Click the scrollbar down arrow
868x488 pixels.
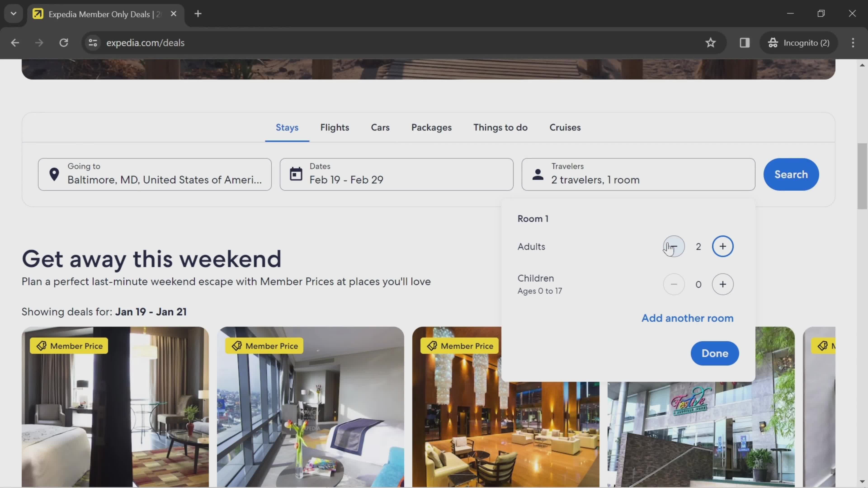coord(862,482)
